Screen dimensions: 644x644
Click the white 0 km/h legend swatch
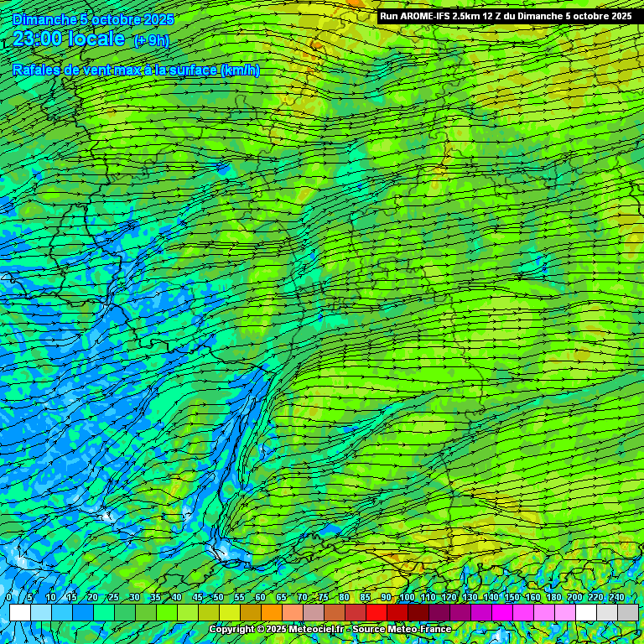pos(19,613)
